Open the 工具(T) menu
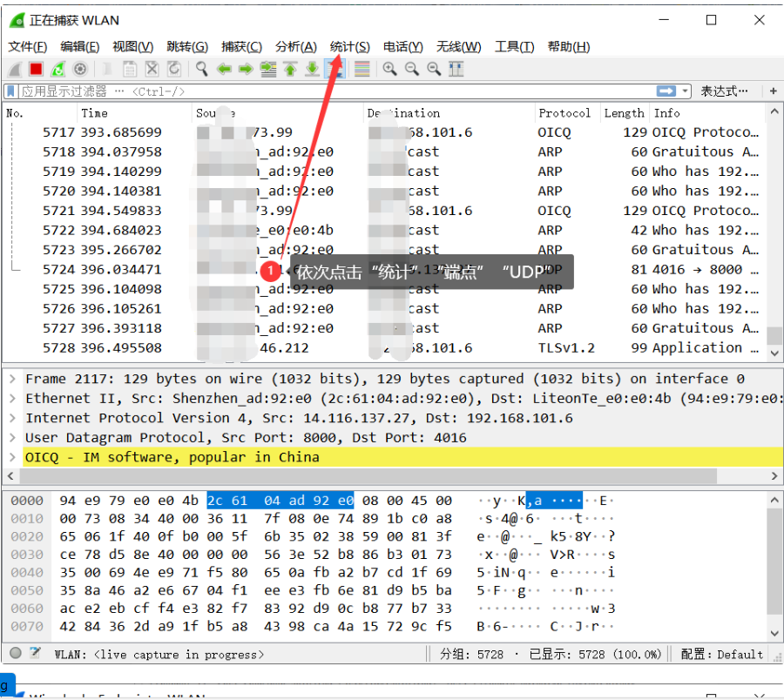The image size is (784, 700). (515, 46)
